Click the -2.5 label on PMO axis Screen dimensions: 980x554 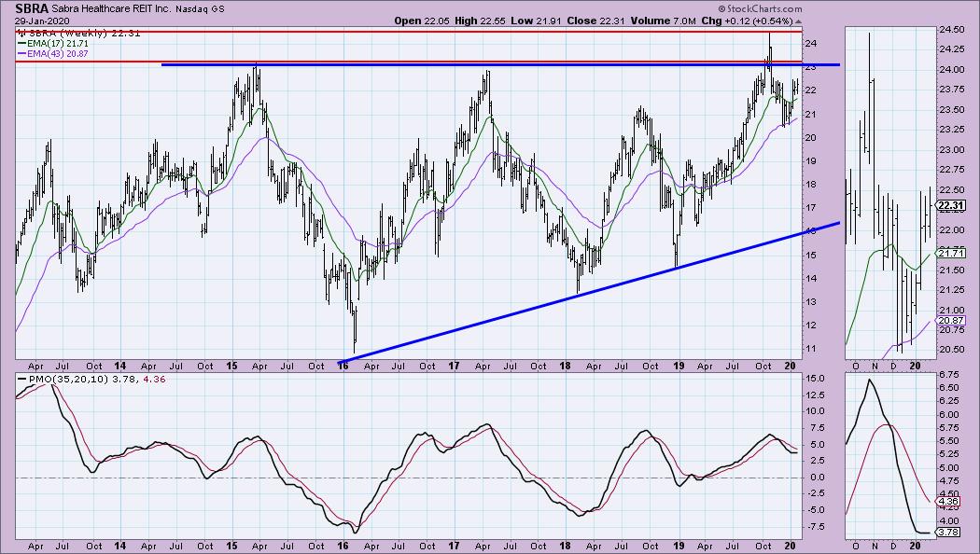[x=816, y=494]
